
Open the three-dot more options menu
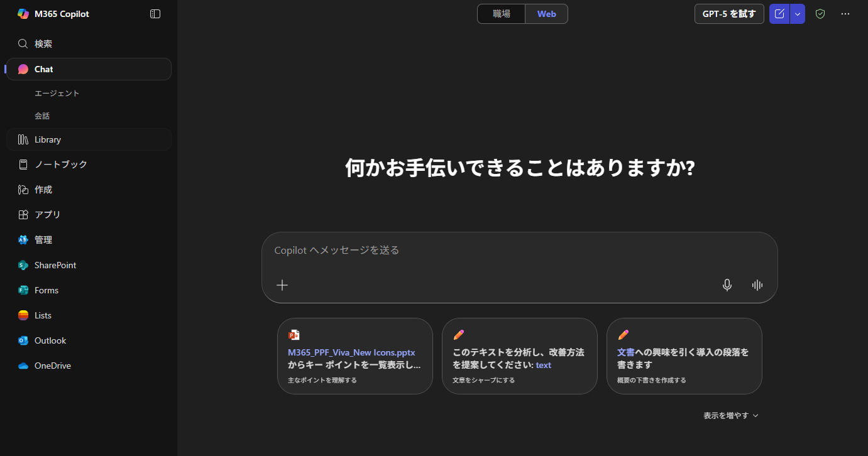845,14
